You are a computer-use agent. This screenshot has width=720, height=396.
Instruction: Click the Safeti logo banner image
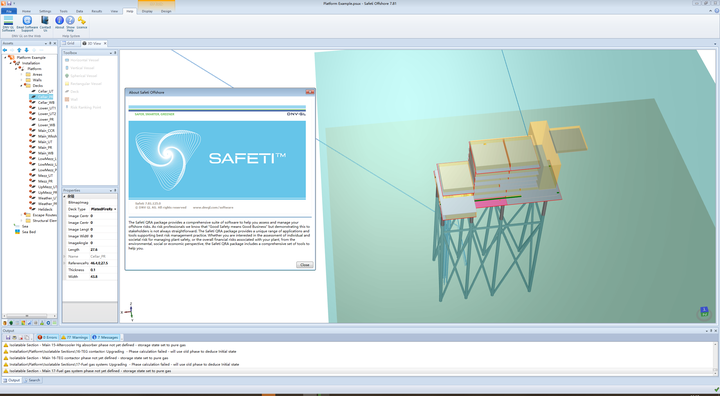pos(217,160)
